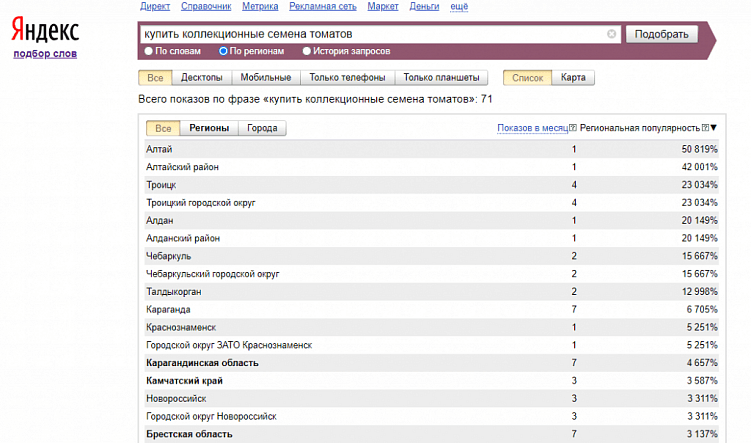Image resolution: width=751 pixels, height=443 pixels.
Task: Open help icon next to Региональная популярность
Action: 705,128
